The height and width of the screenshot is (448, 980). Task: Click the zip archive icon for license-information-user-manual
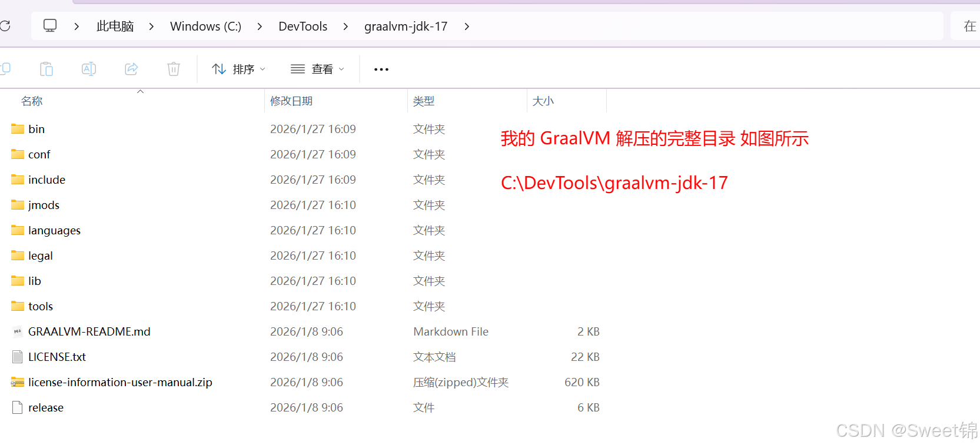tap(18, 382)
